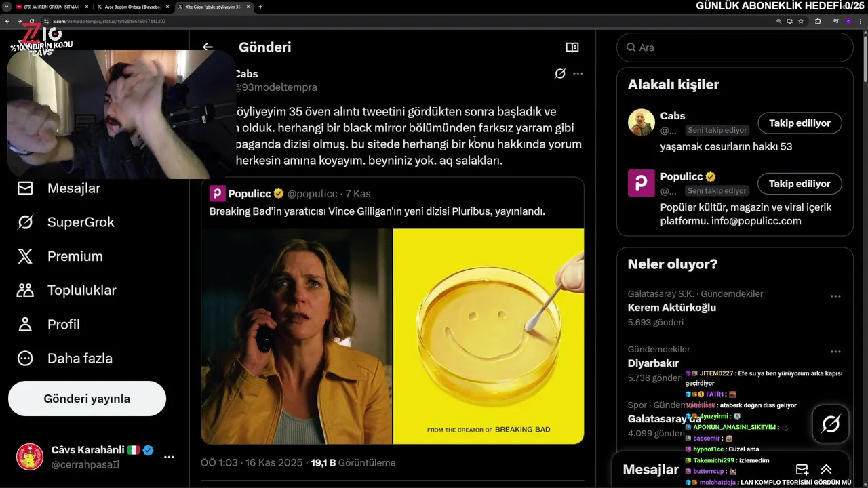Open the woman on phone image

[x=296, y=336]
